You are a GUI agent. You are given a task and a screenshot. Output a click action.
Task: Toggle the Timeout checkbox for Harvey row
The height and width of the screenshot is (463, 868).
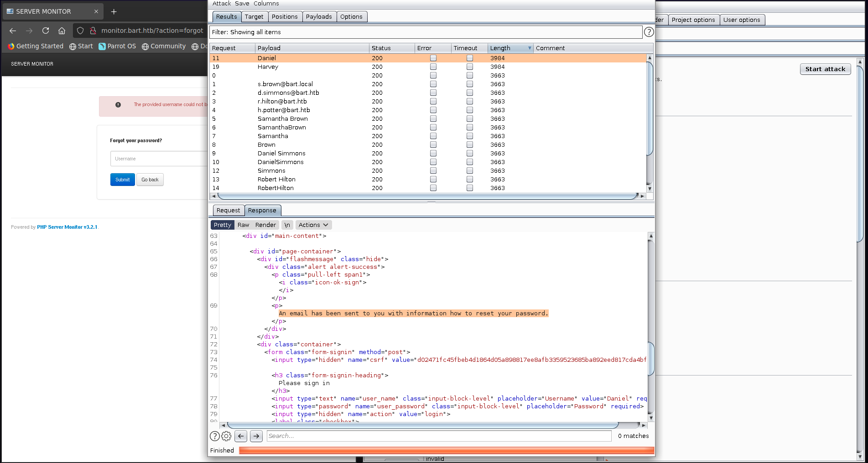tap(470, 67)
